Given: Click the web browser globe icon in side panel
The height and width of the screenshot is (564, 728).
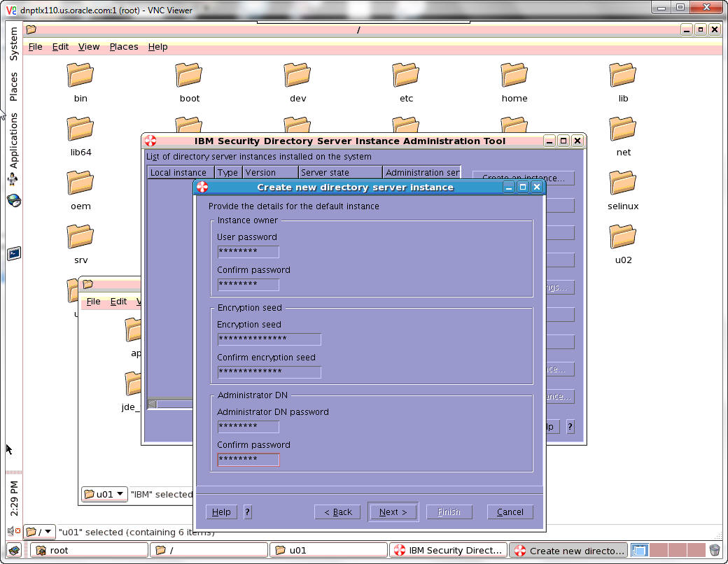Looking at the screenshot, I should click(14, 201).
